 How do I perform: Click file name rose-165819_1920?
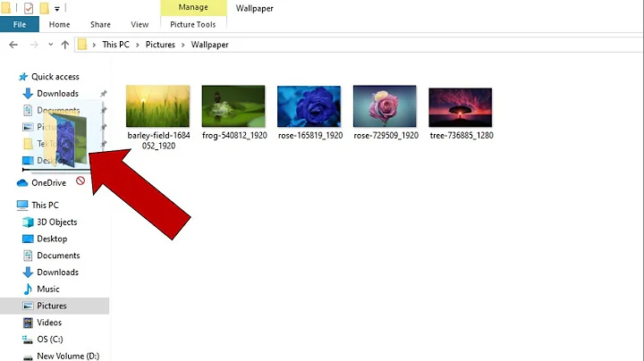coord(310,136)
